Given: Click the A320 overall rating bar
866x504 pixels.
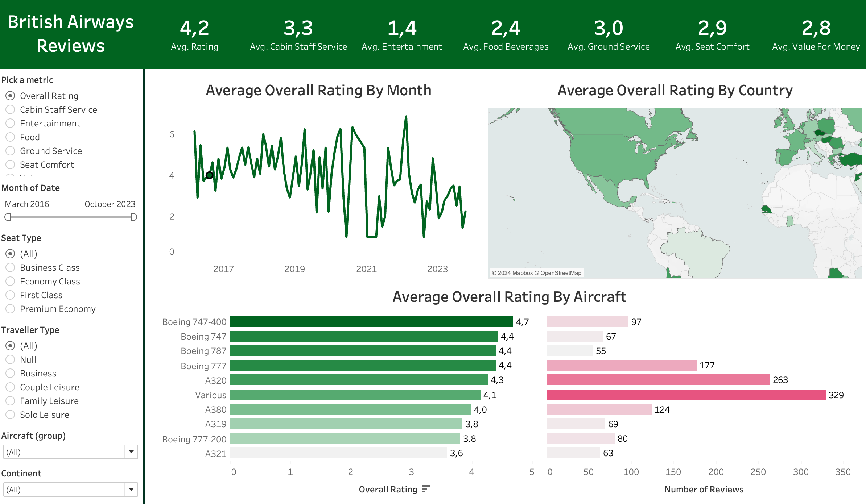Looking at the screenshot, I should click(359, 380).
